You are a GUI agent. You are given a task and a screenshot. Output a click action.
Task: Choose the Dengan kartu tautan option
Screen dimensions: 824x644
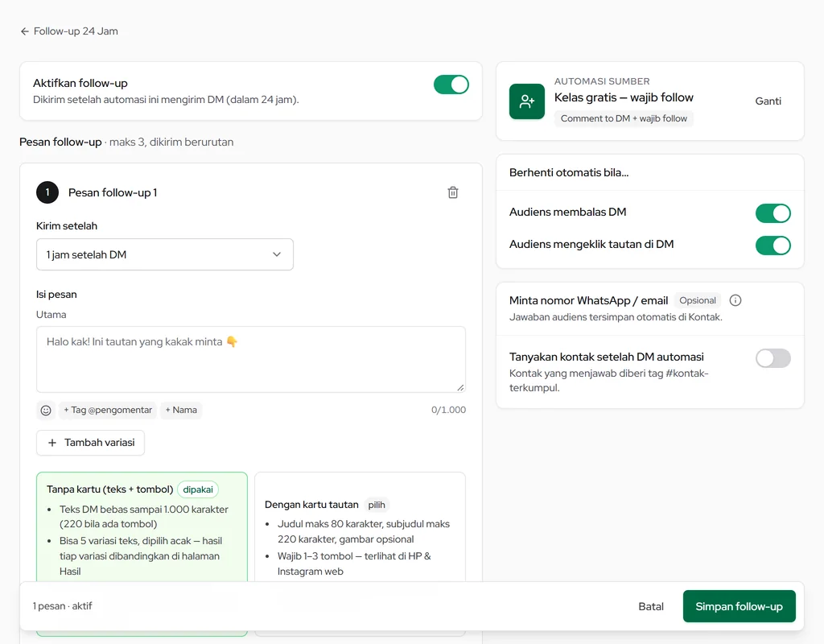(360, 527)
